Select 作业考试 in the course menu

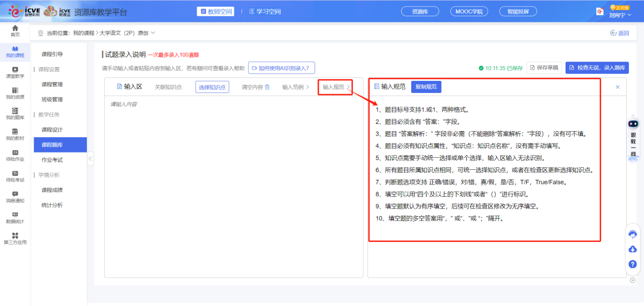(x=52, y=160)
